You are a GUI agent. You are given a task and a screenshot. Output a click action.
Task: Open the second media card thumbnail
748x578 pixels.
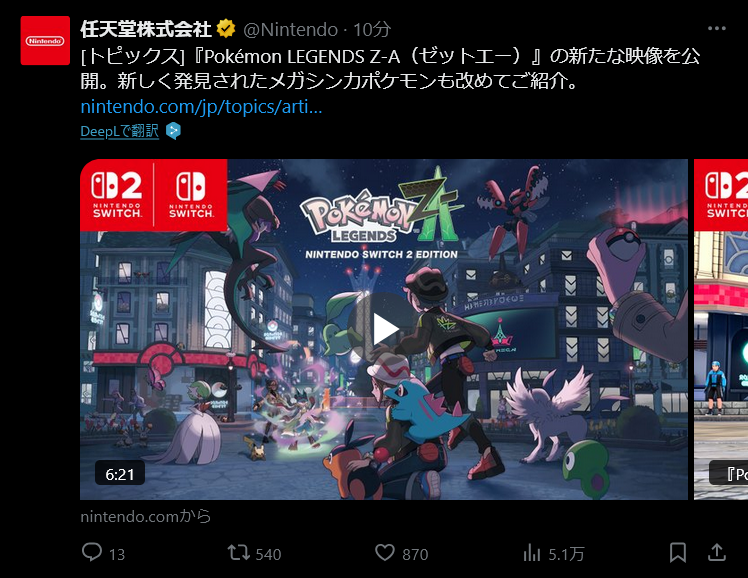721,329
